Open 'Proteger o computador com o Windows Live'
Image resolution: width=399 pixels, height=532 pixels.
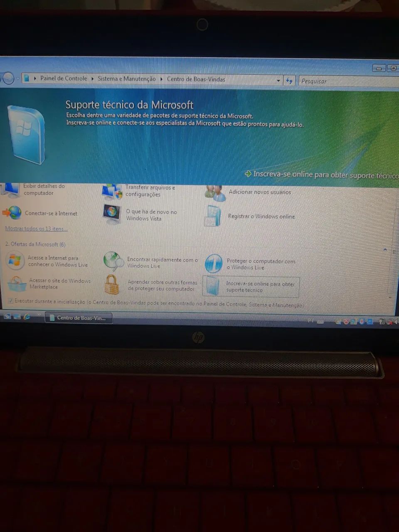(x=251, y=264)
